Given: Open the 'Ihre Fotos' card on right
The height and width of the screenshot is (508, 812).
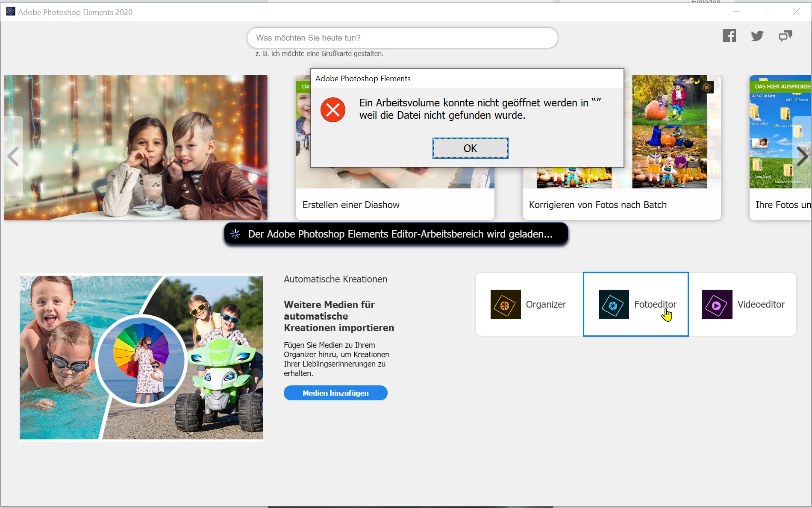Looking at the screenshot, I should (x=781, y=148).
